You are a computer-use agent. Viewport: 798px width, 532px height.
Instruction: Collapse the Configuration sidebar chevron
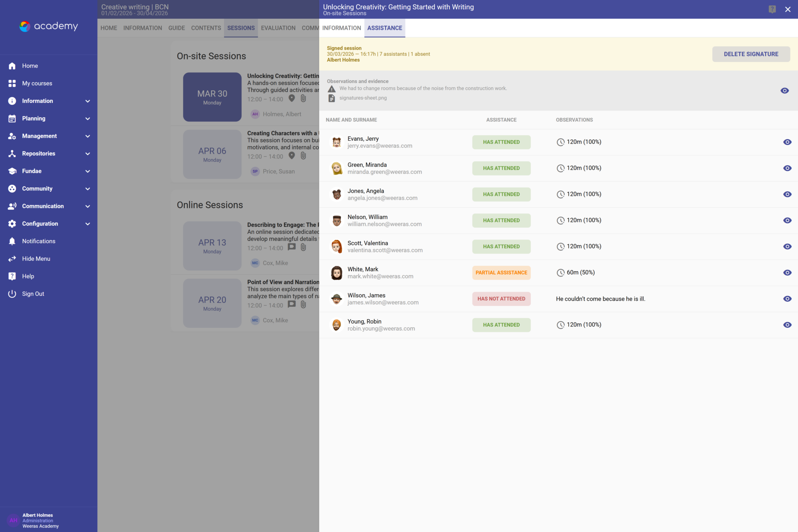[88, 223]
